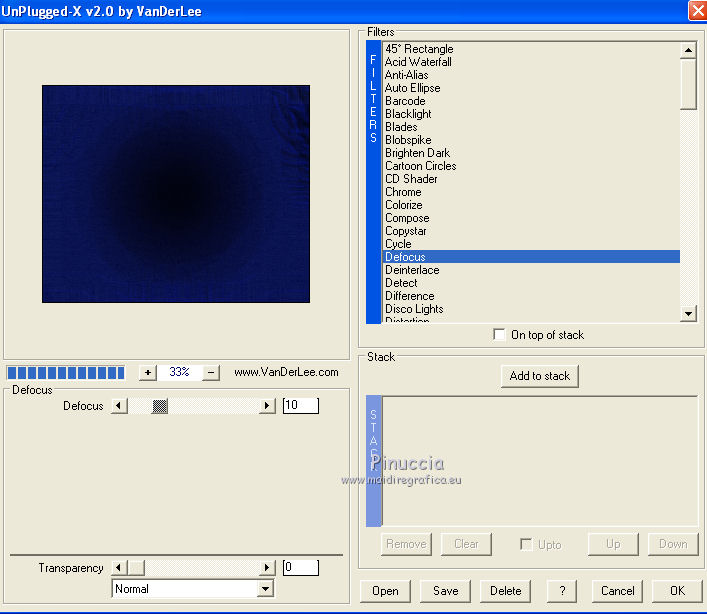Viewport: 707px width, 614px height.
Task: Click the question mark help button
Action: pos(562,591)
